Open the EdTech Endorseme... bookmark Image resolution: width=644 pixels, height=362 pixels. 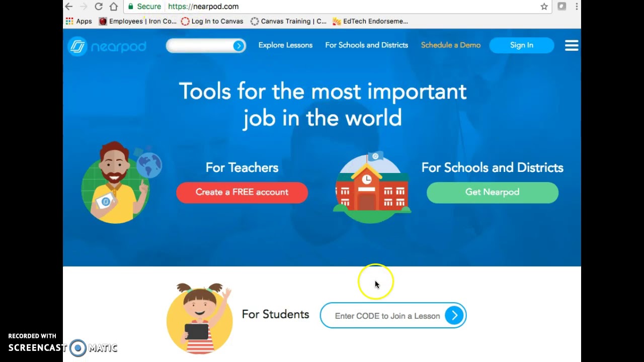click(x=370, y=21)
